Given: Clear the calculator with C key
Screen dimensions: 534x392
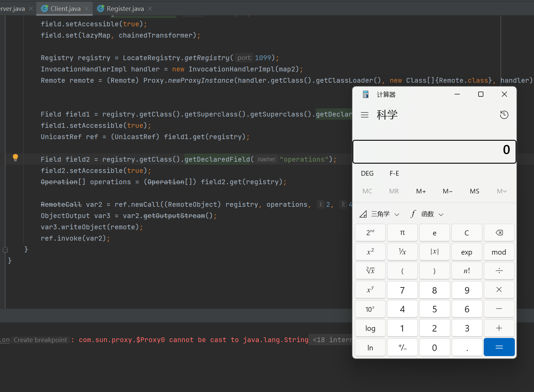Looking at the screenshot, I should click(467, 233).
